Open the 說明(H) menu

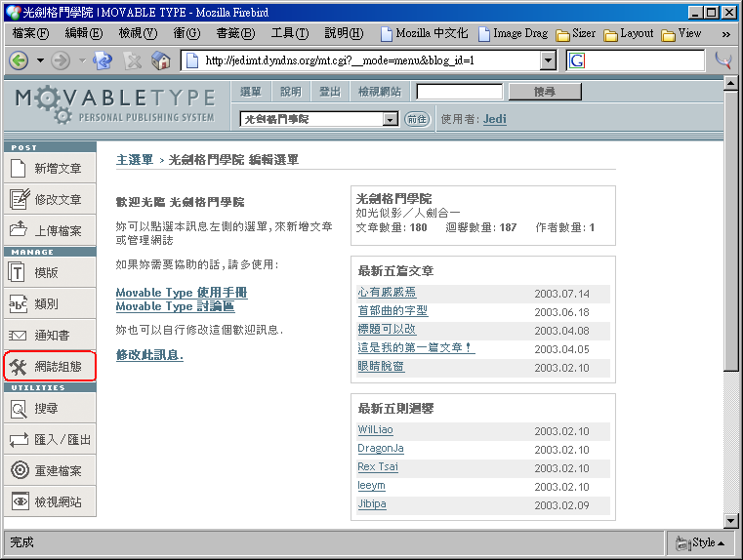click(344, 33)
